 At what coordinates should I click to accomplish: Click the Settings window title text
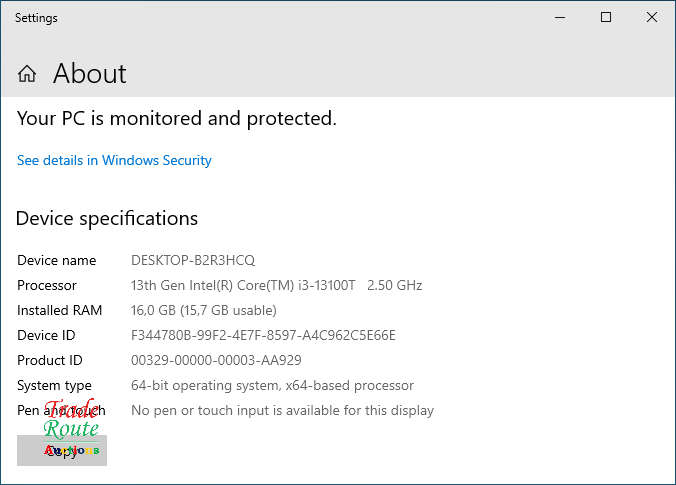[x=36, y=17]
